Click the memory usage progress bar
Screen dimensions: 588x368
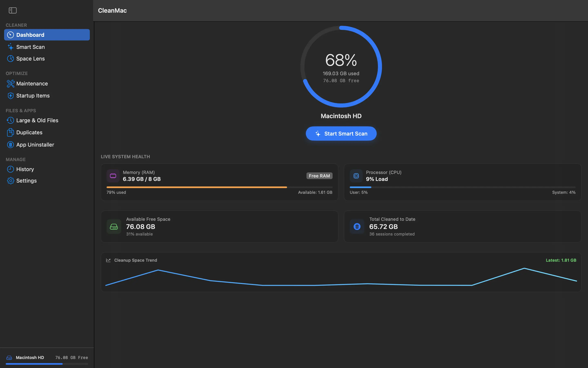[x=219, y=187]
